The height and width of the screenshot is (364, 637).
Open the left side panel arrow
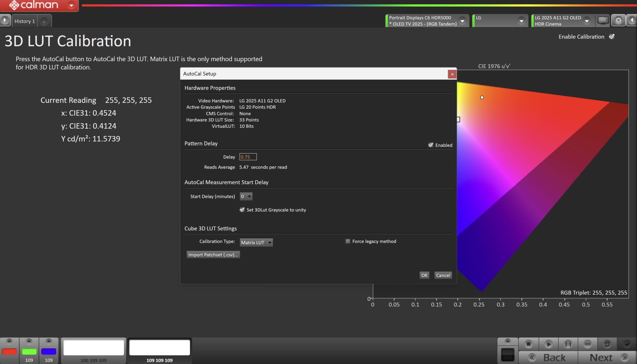pos(5,20)
